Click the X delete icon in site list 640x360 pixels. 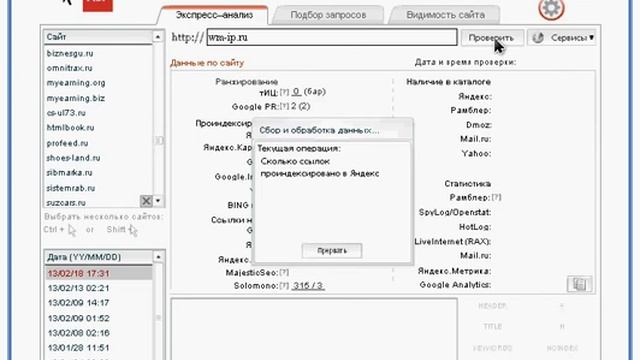146,201
